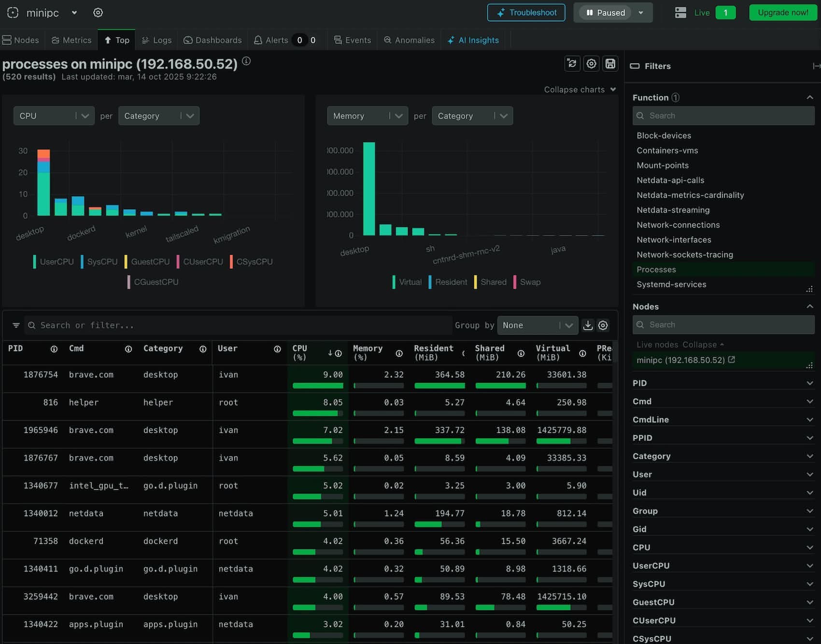
Task: Open table settings gear beside download icon
Action: point(603,325)
